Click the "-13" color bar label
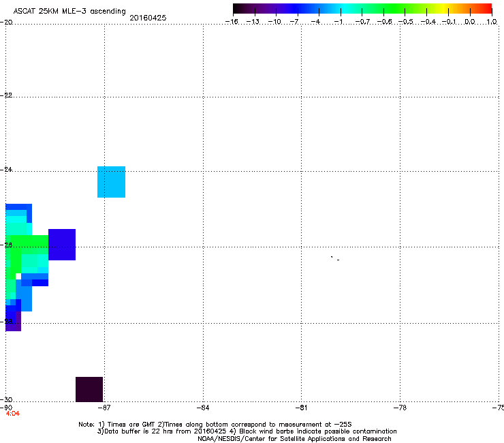This screenshot has width=504, height=443. pyautogui.click(x=253, y=22)
